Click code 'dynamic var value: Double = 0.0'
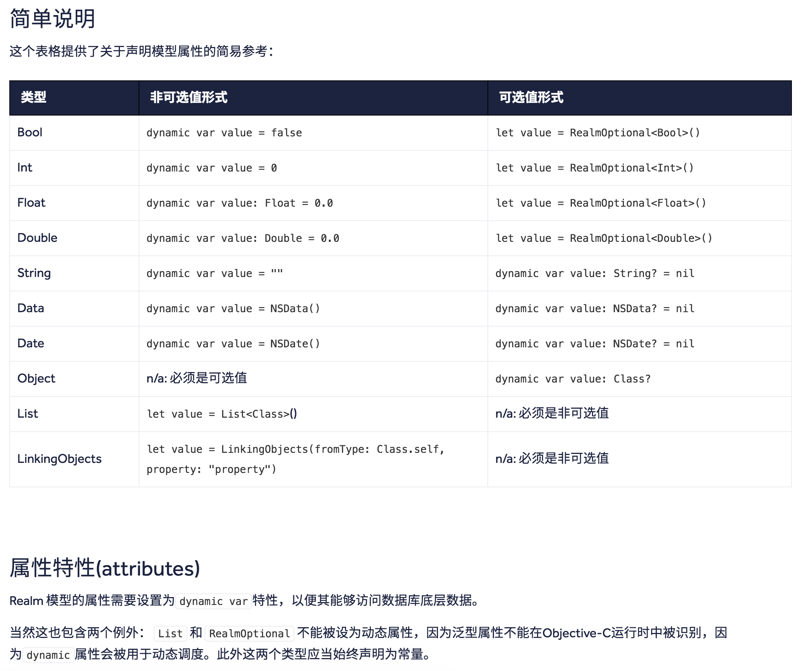 (243, 239)
